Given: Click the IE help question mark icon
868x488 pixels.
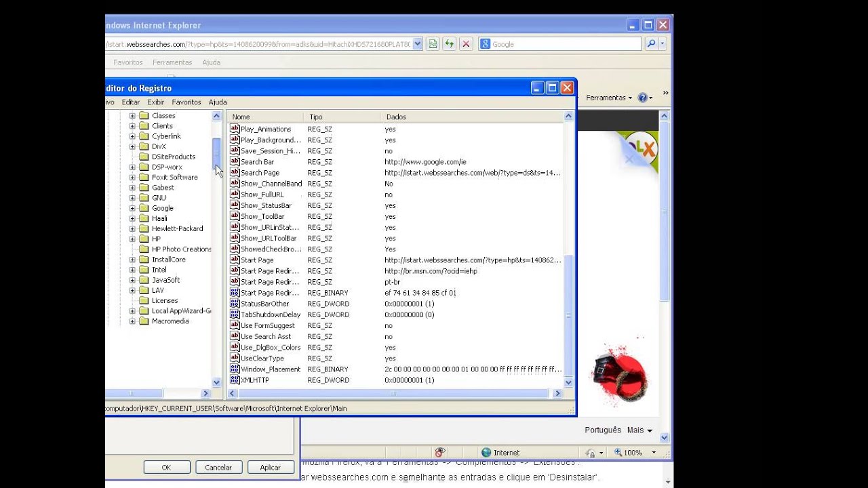Looking at the screenshot, I should 642,98.
